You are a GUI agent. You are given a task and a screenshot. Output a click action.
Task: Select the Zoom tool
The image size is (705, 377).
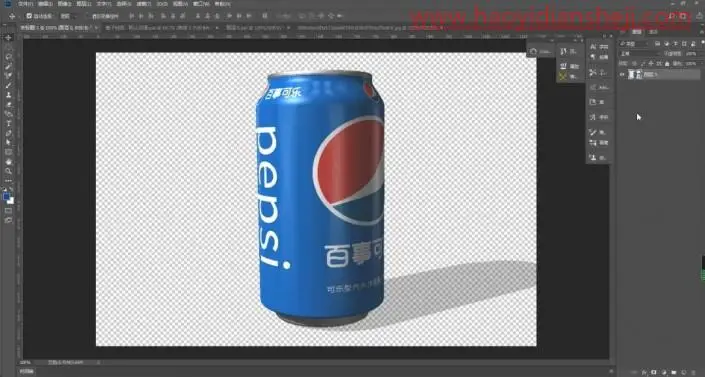pos(8,171)
